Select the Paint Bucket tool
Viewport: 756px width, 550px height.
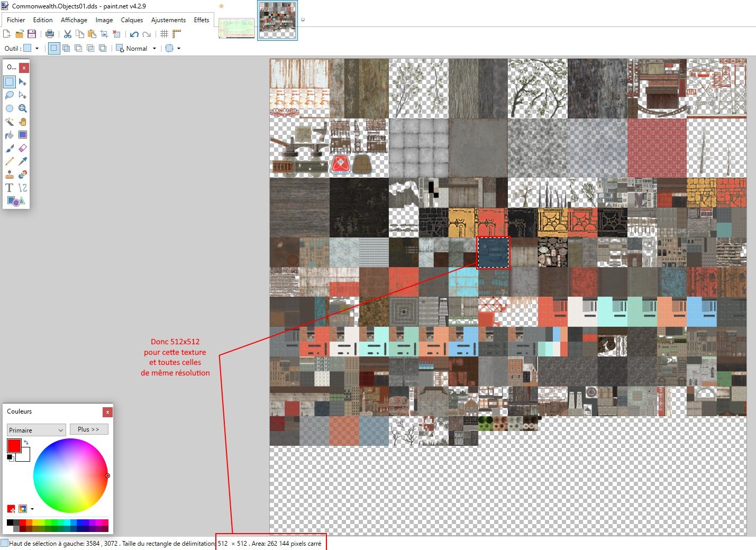click(x=10, y=135)
